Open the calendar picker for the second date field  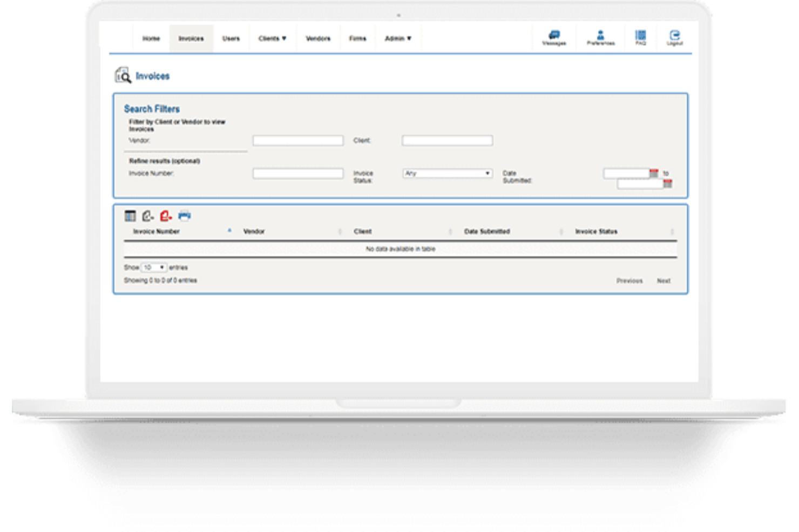pos(668,184)
